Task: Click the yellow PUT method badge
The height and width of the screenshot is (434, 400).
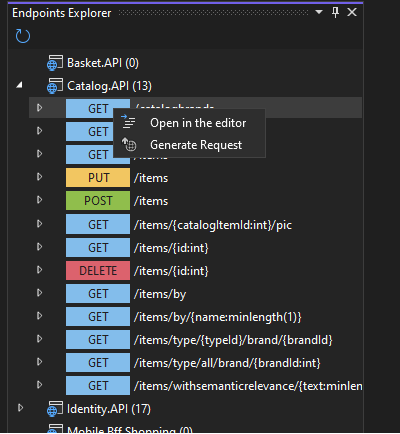Action: coord(98,177)
